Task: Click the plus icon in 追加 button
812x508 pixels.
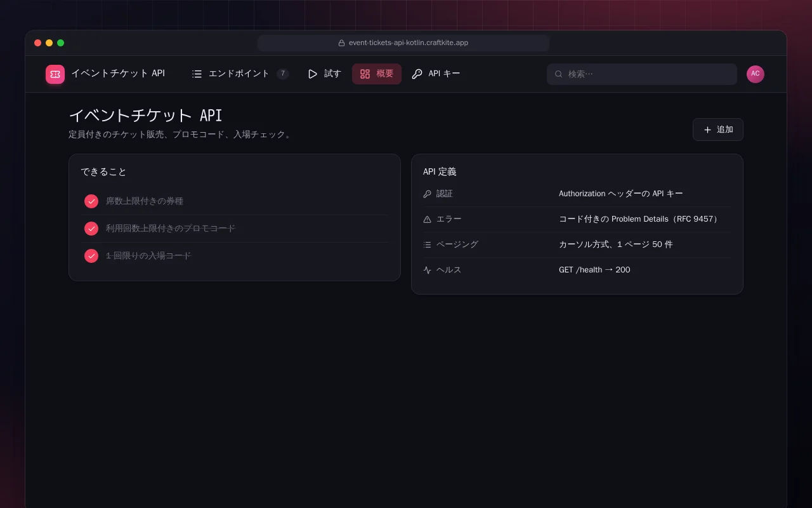Action: coord(708,130)
